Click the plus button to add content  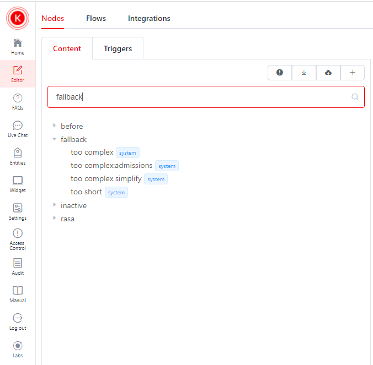[x=352, y=72]
